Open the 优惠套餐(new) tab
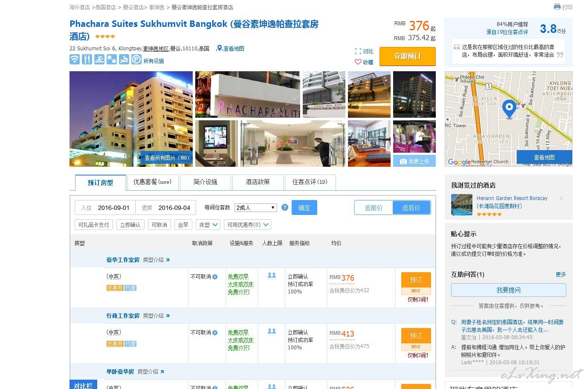Image resolution: width=588 pixels, height=389 pixels. click(152, 182)
